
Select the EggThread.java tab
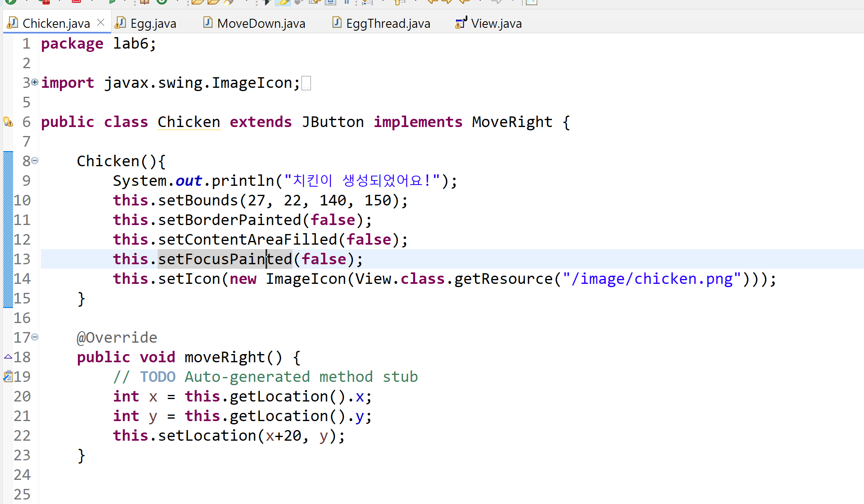click(x=388, y=24)
